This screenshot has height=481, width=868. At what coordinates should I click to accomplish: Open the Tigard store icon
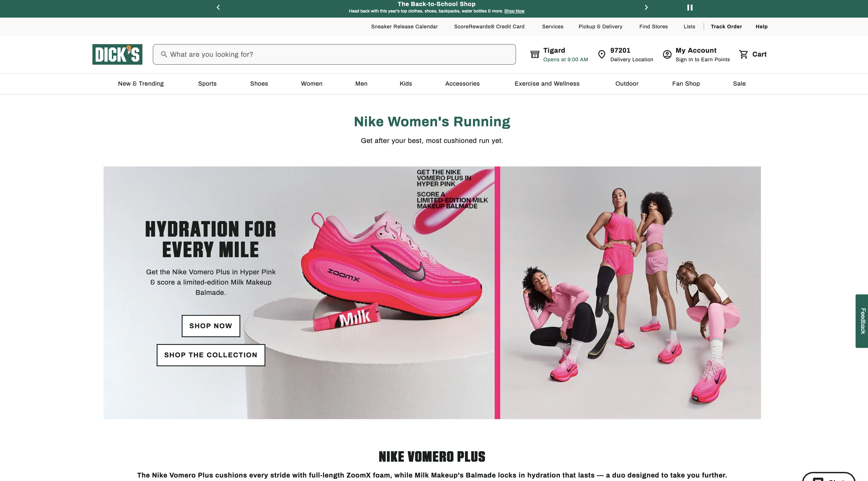pos(535,54)
